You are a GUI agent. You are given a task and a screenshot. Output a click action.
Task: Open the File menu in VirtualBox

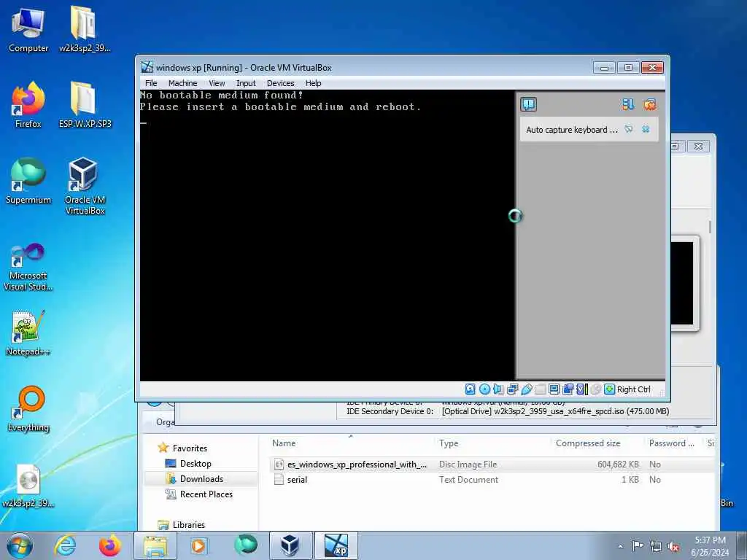[x=151, y=83]
